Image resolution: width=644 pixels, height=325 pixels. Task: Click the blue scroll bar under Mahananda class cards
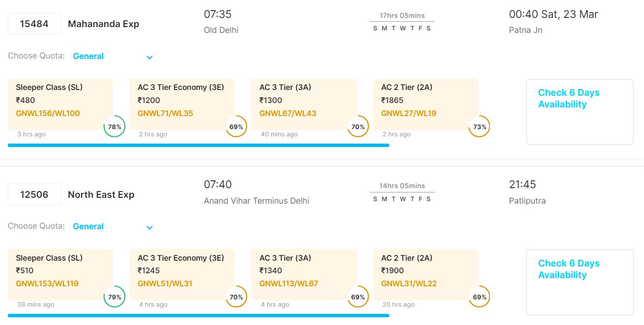(198, 145)
